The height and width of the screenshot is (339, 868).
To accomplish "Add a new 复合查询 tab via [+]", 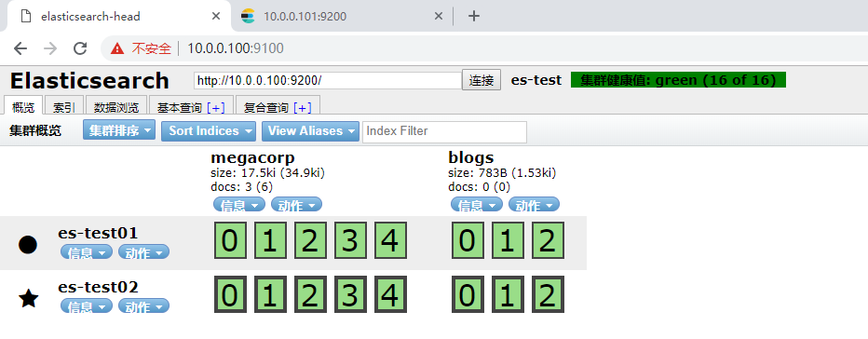I will pyautogui.click(x=303, y=107).
